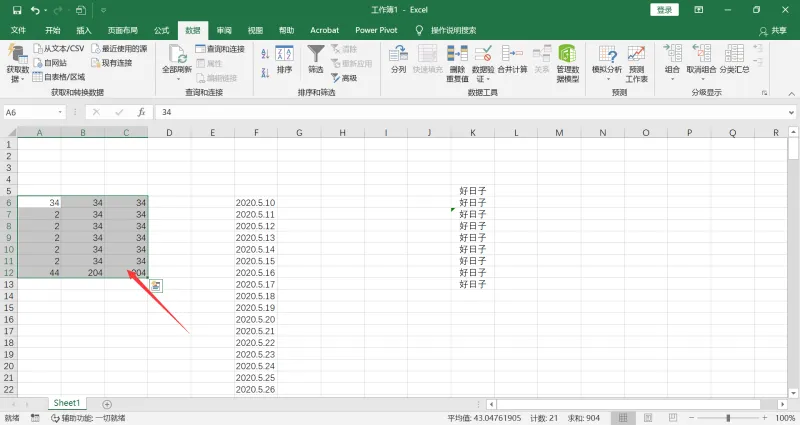Click the Undo arrow icon
Viewport: 800px width, 425px height.
coord(34,10)
